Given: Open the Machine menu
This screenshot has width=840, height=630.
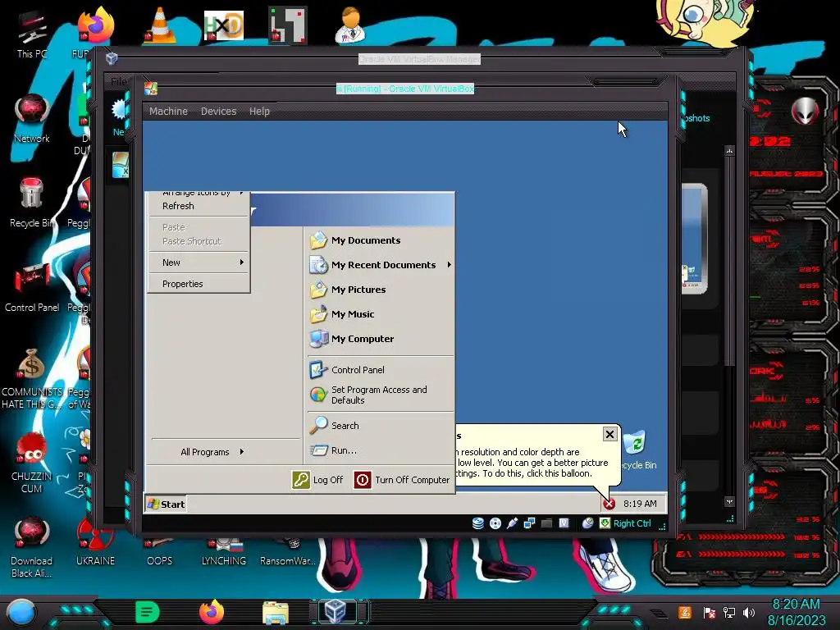Looking at the screenshot, I should coord(168,111).
